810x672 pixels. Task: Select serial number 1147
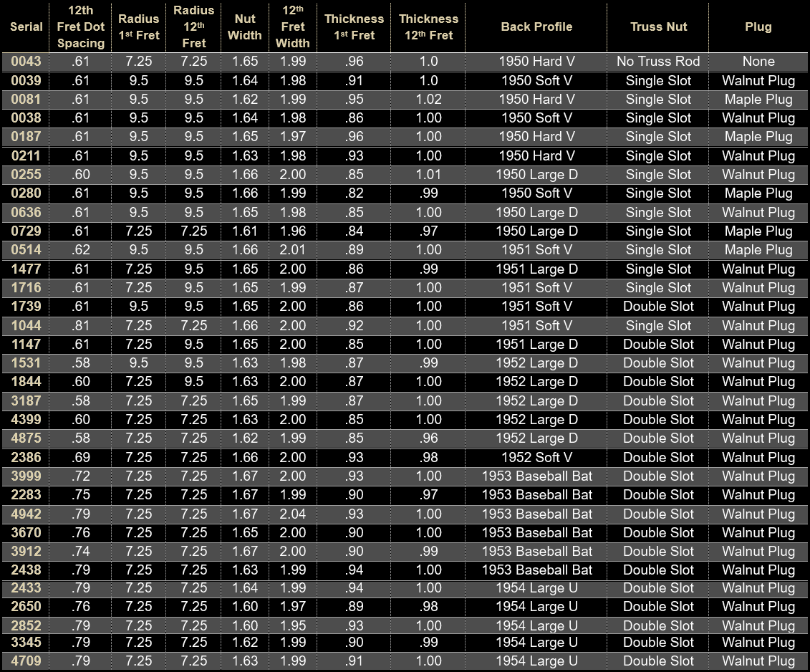click(x=26, y=345)
